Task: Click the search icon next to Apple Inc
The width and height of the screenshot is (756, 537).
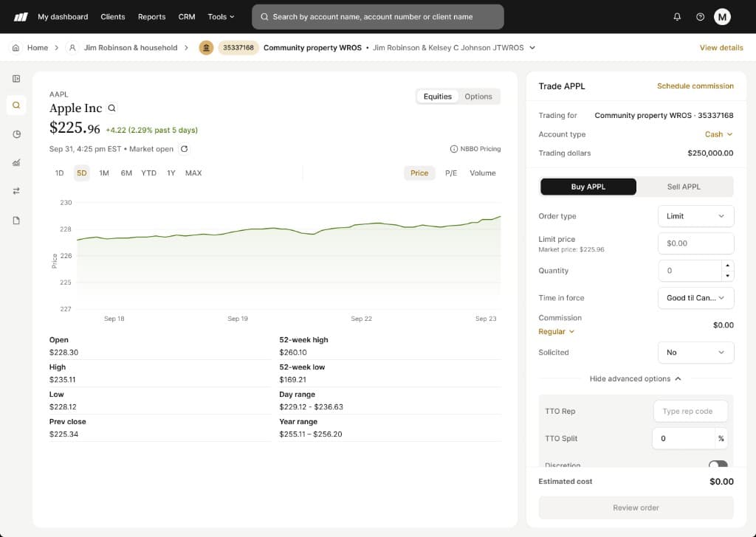Action: click(x=112, y=108)
